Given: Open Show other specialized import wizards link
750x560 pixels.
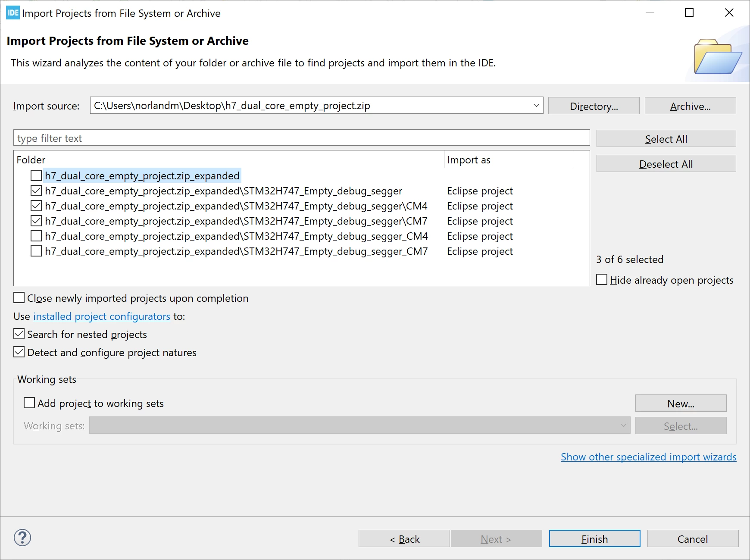Looking at the screenshot, I should coord(649,457).
